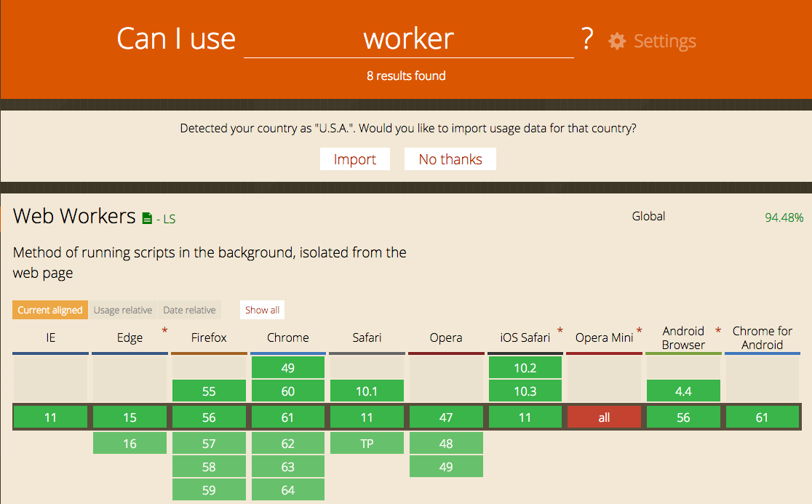Open the Settings link

[665, 41]
